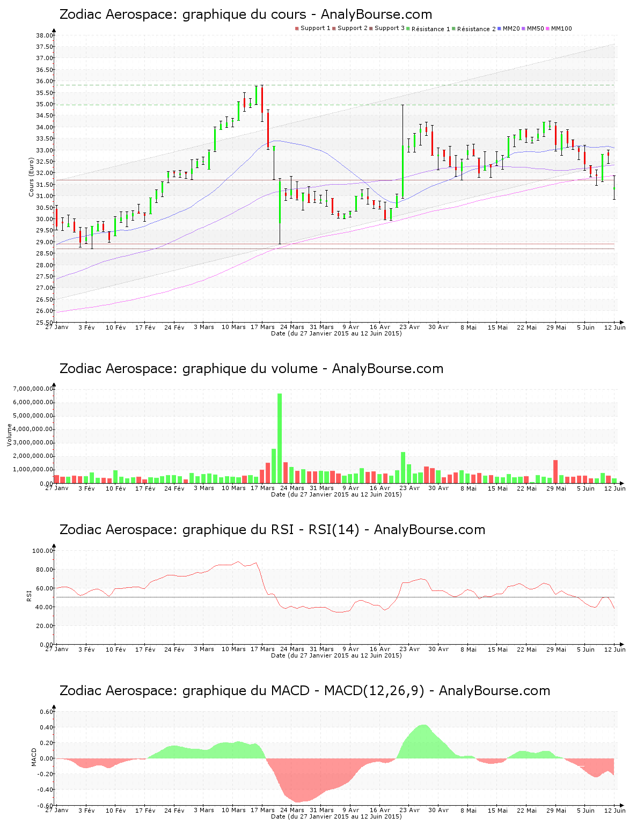Click the Support 1 legend color swatch

(x=297, y=28)
